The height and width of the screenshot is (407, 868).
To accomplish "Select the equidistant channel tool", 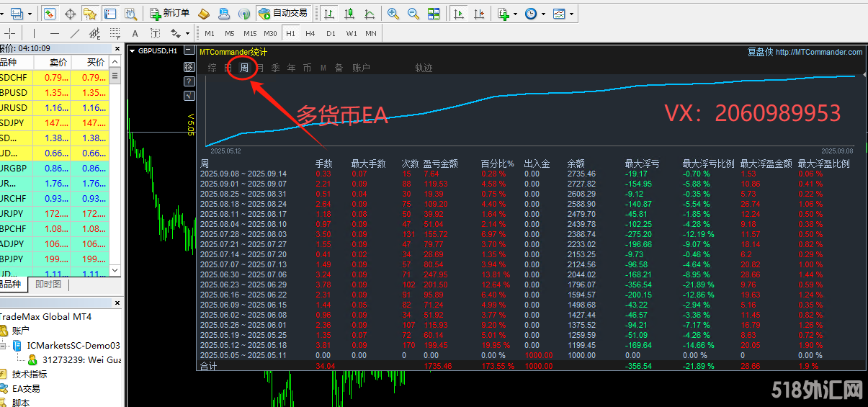I will (95, 33).
